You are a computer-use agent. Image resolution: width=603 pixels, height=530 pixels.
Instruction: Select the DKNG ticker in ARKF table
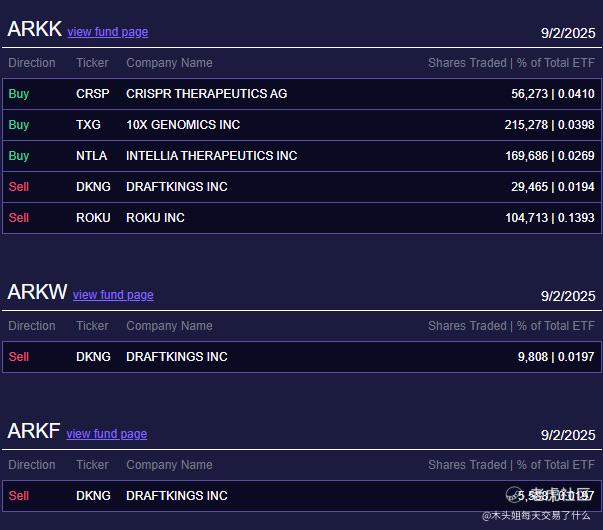[93, 495]
